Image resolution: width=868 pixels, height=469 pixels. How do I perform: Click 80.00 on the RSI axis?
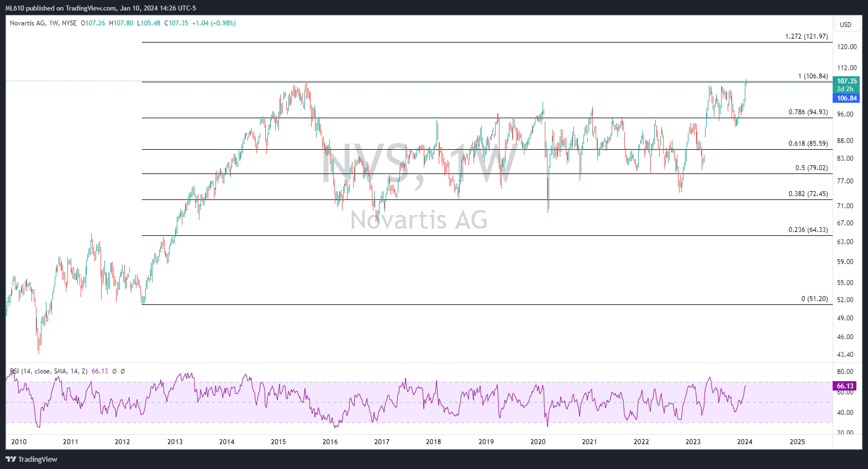click(x=845, y=372)
